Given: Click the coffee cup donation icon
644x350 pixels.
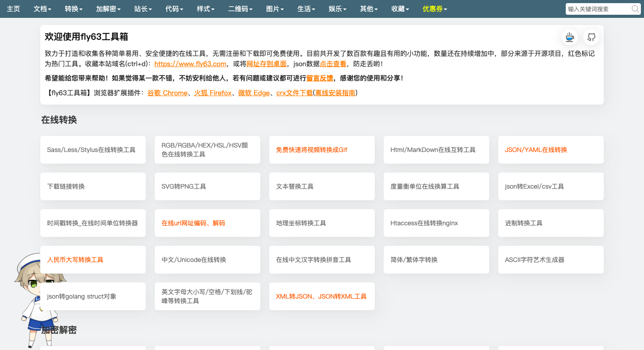Looking at the screenshot, I should tap(569, 37).
